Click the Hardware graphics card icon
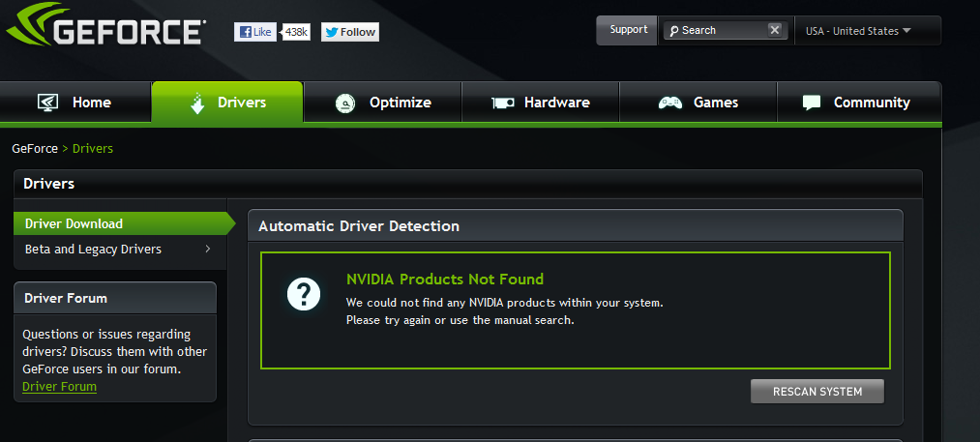The height and width of the screenshot is (442, 980). 502,103
